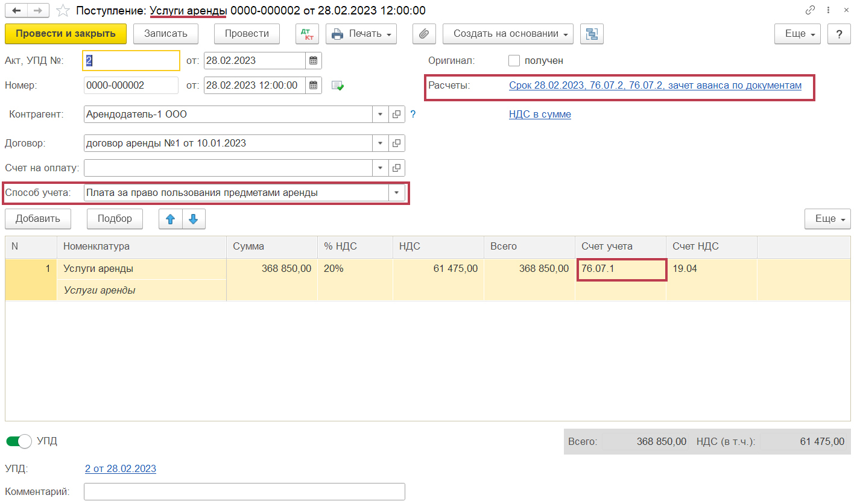Open the vertical dots menu in title bar
Image resolution: width=857 pixels, height=504 pixels.
click(x=828, y=10)
